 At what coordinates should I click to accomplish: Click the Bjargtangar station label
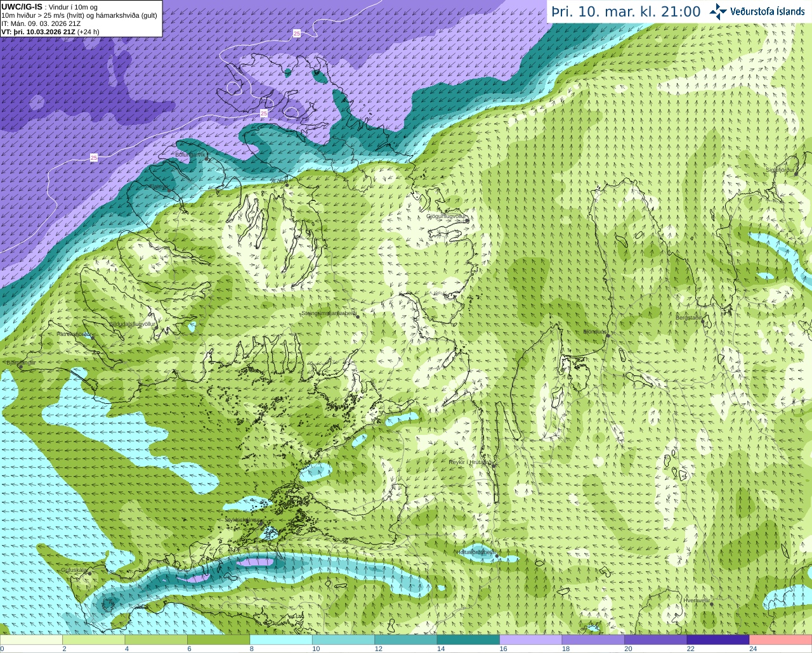tap(21, 363)
